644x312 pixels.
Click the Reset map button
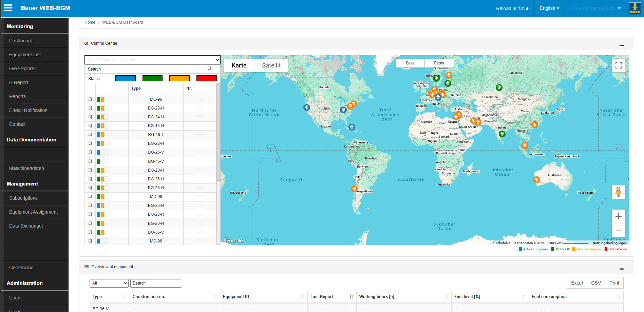pyautogui.click(x=439, y=63)
